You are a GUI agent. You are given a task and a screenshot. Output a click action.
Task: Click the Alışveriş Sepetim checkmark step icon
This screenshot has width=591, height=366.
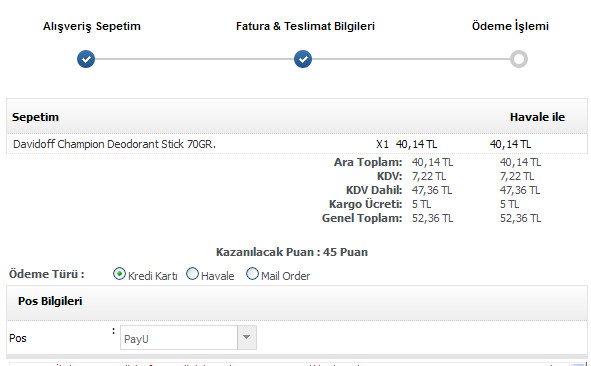click(86, 59)
